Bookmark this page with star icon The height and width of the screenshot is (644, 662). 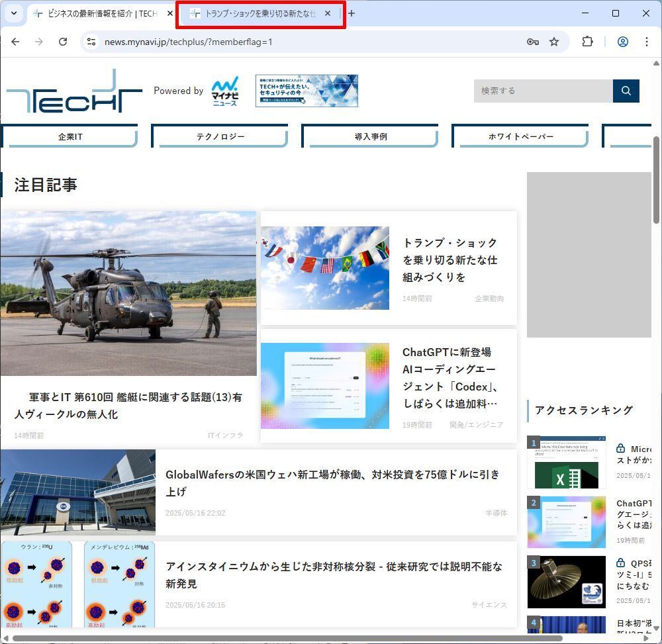pyautogui.click(x=554, y=42)
